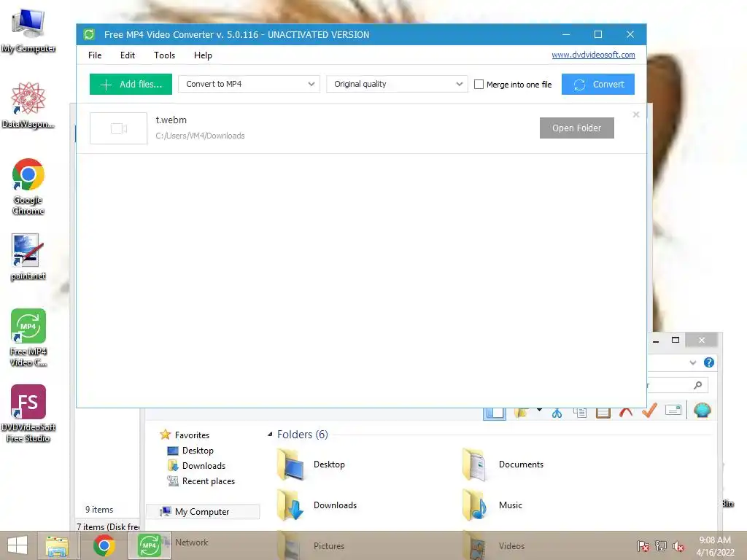Click the Action Center flag tray icon
The image size is (747, 560).
tap(643, 546)
